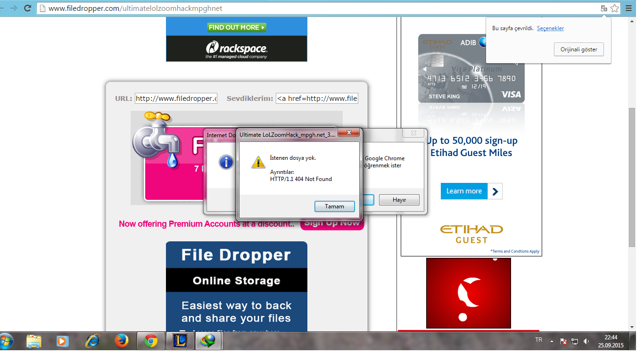Click the Orijinali göster button
The width and height of the screenshot is (644, 362).
[579, 49]
